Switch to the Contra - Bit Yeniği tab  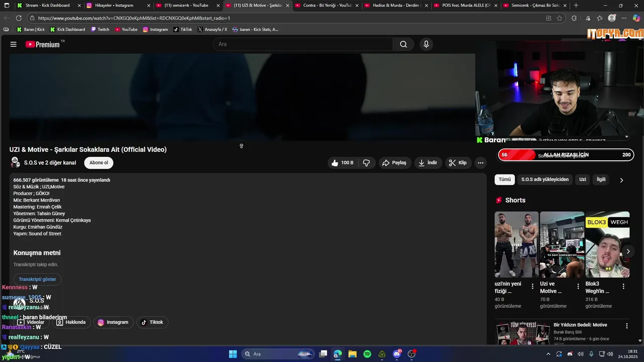[327, 6]
